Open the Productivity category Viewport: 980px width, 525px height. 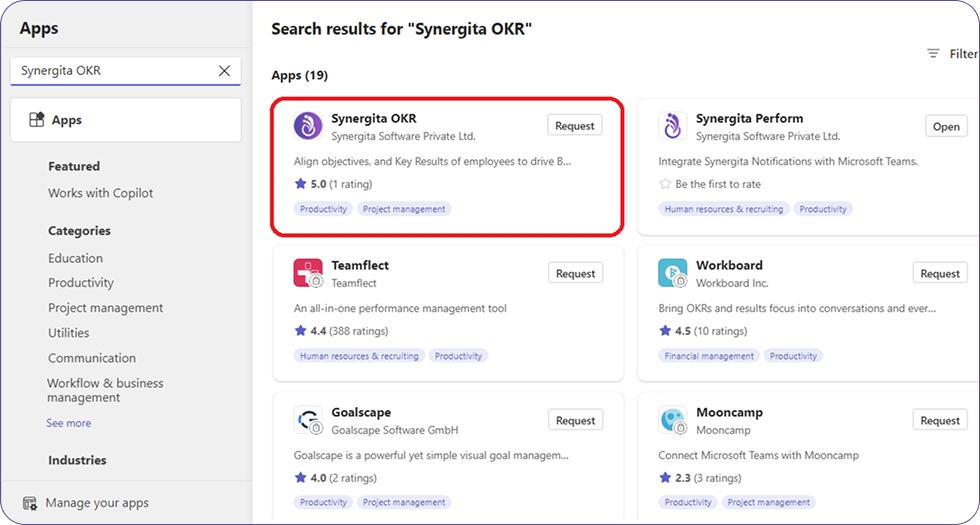click(x=81, y=283)
